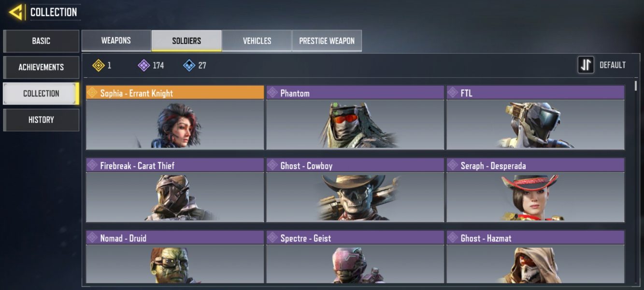Click rarity icon beside Sophia - Errant Knight
644x290 pixels.
92,92
